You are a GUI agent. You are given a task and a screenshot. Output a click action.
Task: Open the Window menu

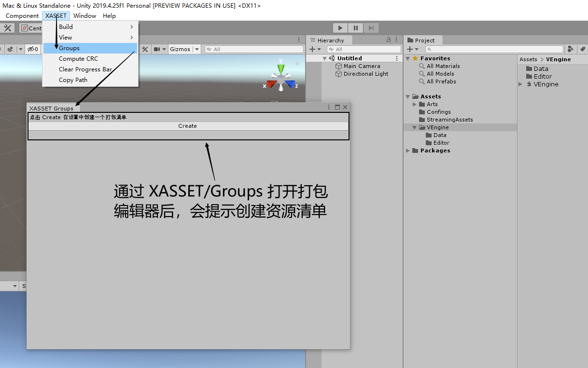coord(84,15)
